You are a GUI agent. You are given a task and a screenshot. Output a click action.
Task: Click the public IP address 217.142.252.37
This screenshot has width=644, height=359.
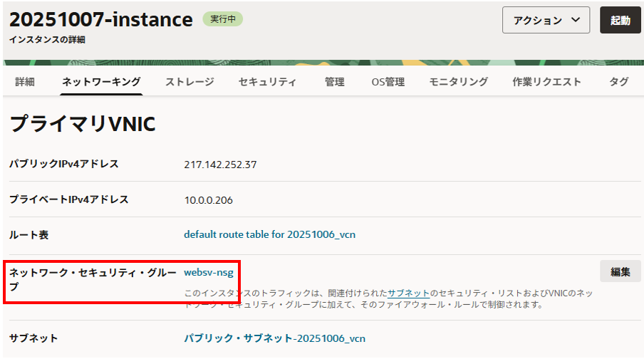[x=220, y=165]
